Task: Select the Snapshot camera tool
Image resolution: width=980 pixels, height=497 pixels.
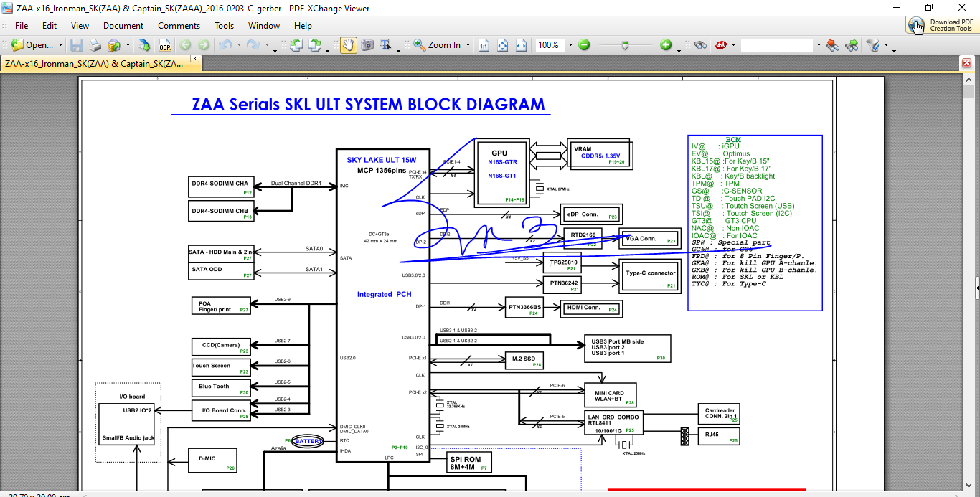Action: (367, 44)
